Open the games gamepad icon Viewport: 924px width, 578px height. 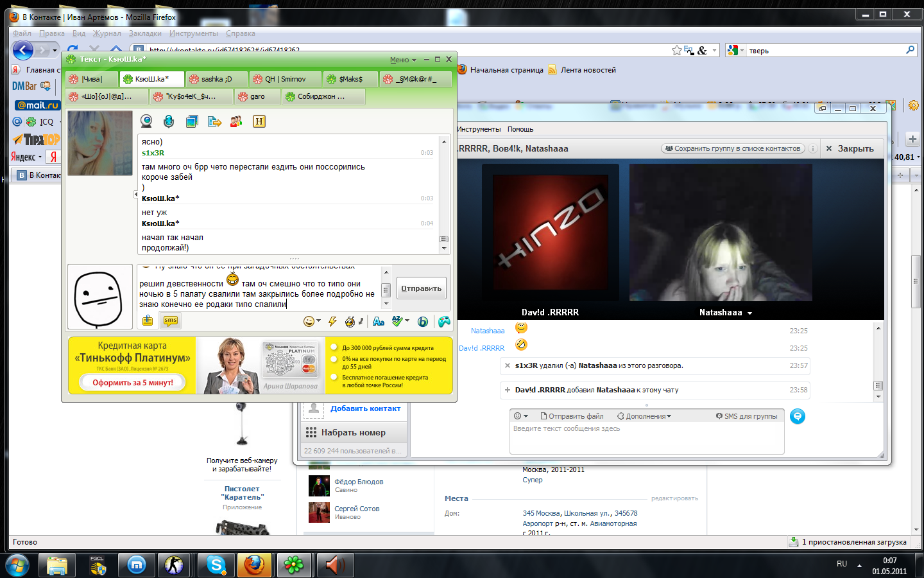click(x=444, y=321)
